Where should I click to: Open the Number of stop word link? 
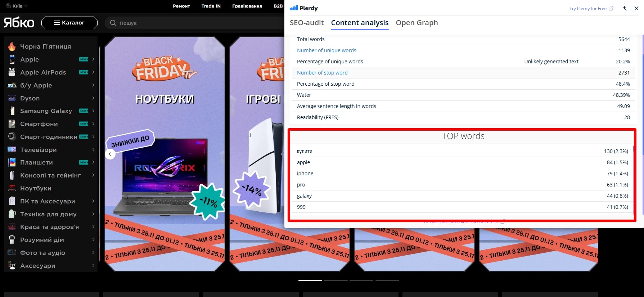pos(322,73)
